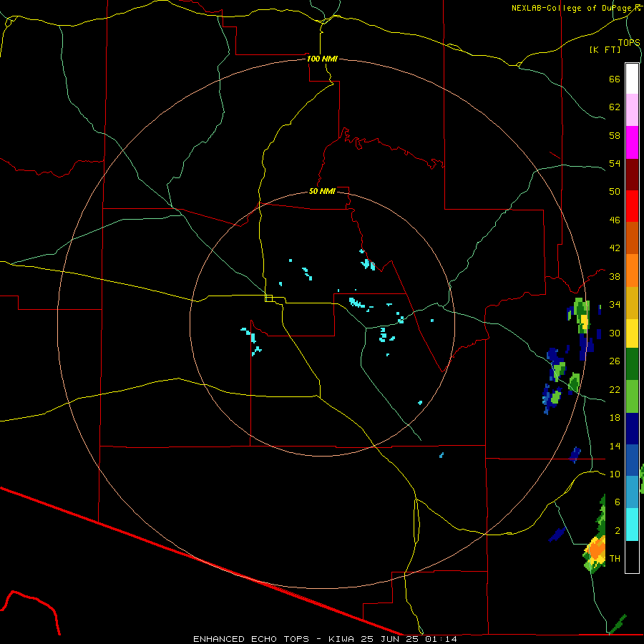Click the dark green legend swatch
Image resolution: width=644 pixels, height=644 pixels.
[x=632, y=364]
